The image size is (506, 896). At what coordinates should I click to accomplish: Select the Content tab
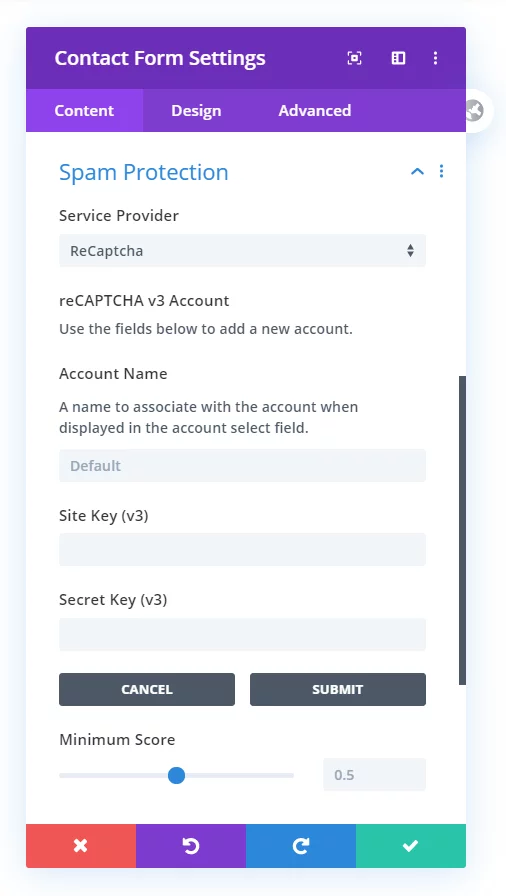(x=85, y=110)
